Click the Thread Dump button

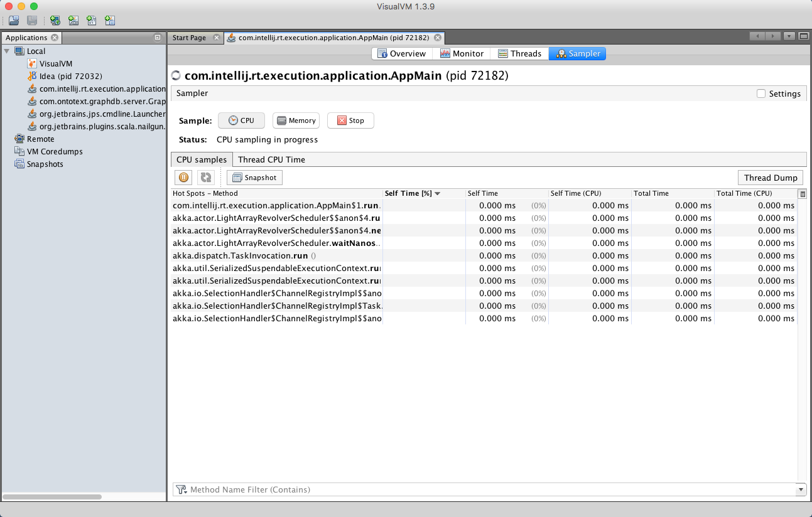pyautogui.click(x=771, y=178)
